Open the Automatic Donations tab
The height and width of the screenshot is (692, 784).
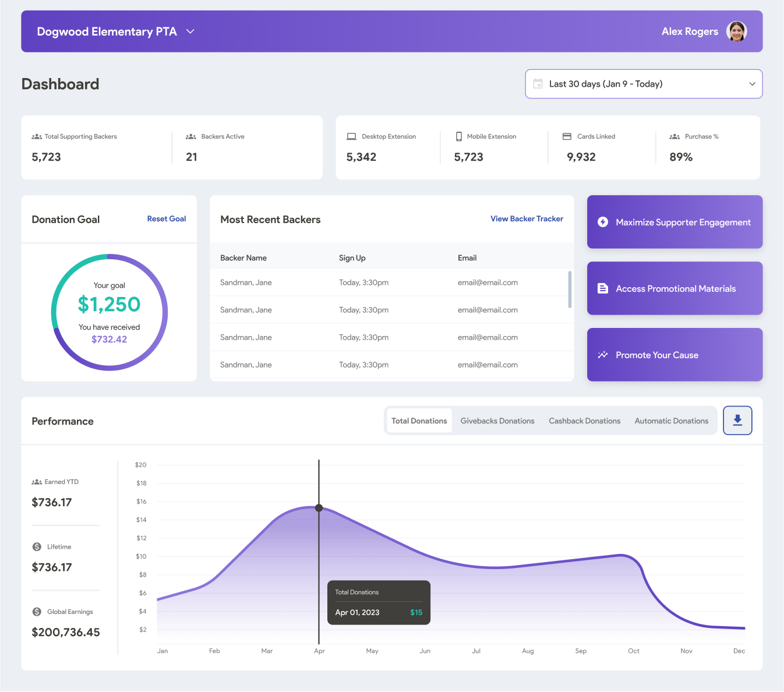point(671,420)
